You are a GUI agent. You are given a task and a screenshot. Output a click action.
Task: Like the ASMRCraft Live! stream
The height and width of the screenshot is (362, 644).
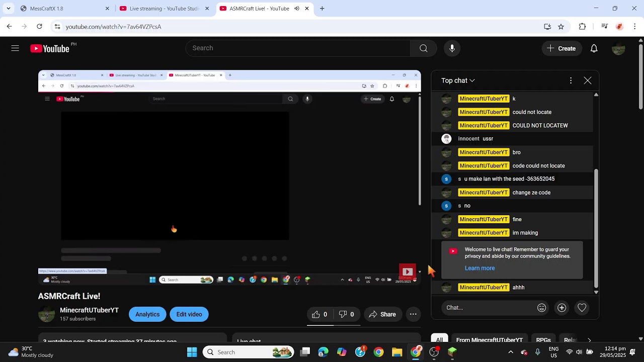[x=320, y=314]
